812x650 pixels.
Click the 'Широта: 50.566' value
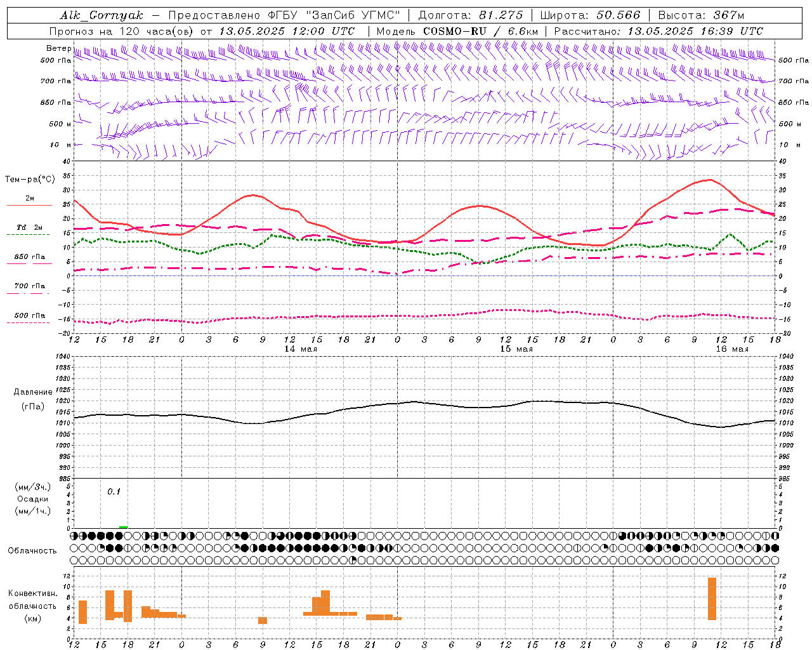pos(591,15)
